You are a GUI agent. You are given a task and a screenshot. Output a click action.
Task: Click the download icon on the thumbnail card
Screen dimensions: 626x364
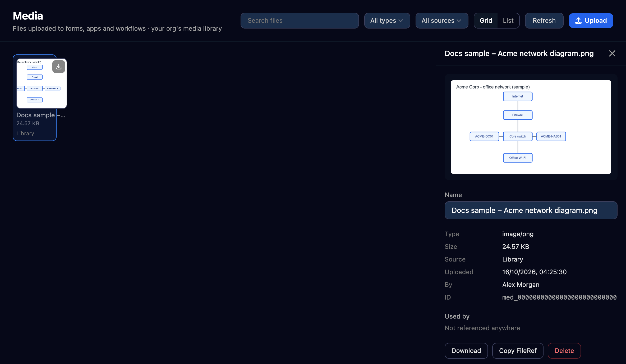click(x=59, y=67)
